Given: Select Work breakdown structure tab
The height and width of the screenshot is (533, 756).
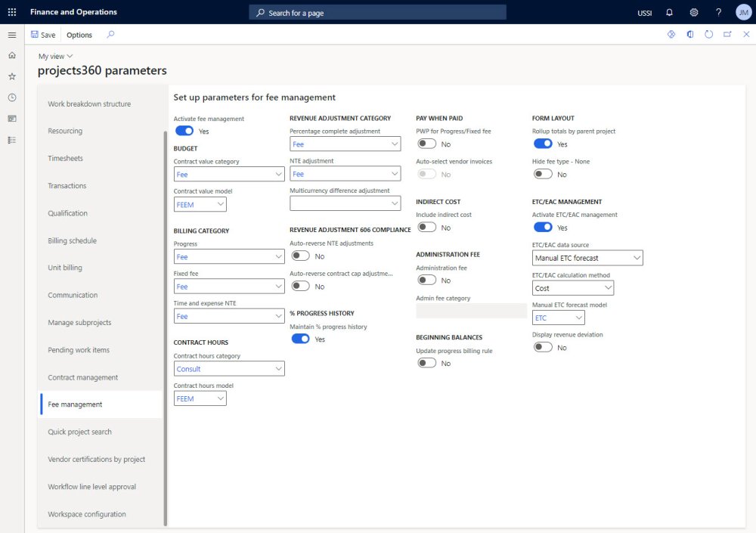Looking at the screenshot, I should pyautogui.click(x=101, y=104).
